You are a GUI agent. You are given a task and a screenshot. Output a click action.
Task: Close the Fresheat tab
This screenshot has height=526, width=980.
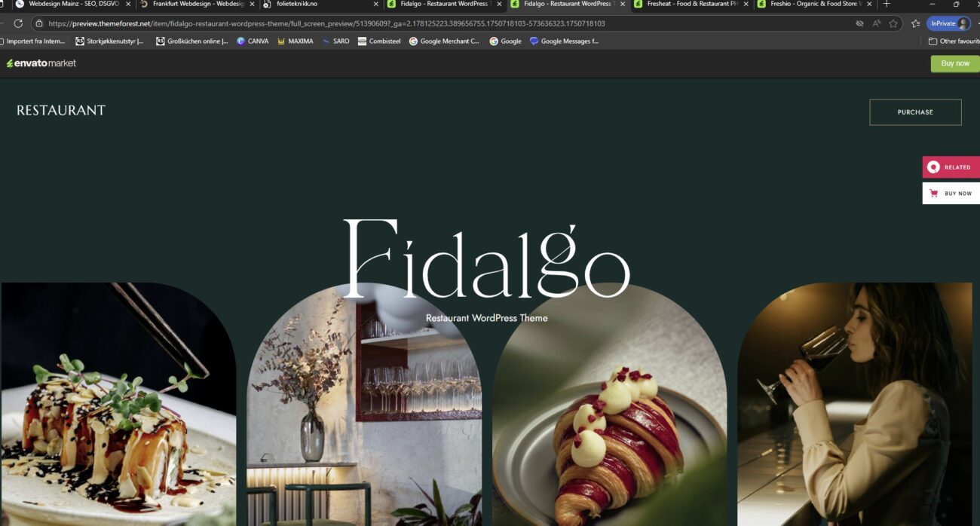point(746,5)
